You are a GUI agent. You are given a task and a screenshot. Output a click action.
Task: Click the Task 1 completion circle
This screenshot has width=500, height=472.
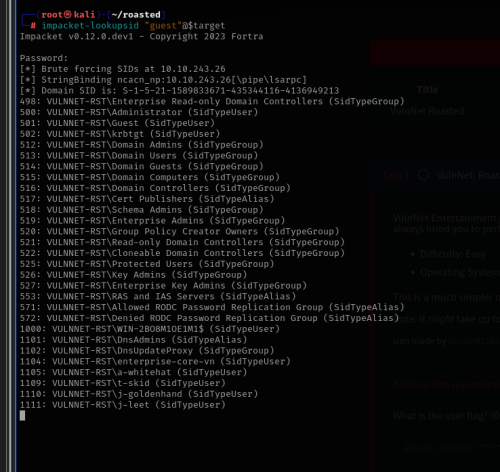click(423, 175)
